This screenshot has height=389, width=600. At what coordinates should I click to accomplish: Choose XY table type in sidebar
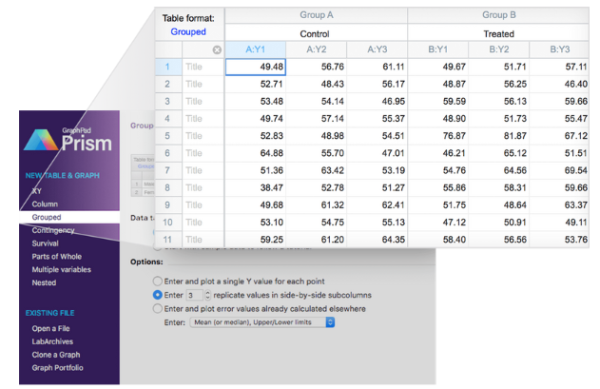point(37,191)
